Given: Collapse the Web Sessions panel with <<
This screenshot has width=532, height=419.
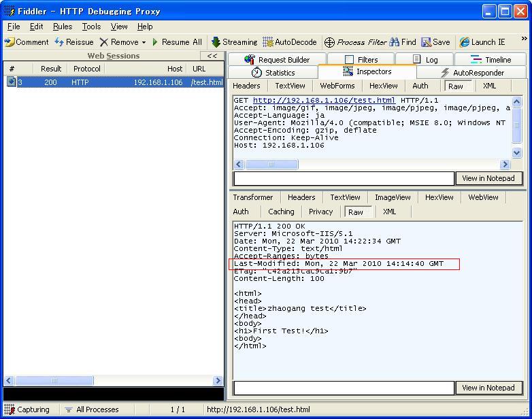Looking at the screenshot, I should [212, 56].
